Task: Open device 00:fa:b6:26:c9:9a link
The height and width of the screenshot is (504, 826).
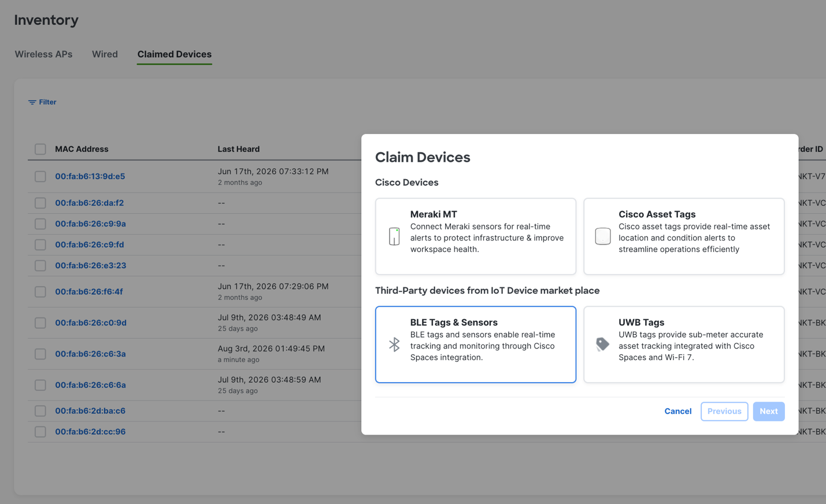Action: [x=91, y=224]
